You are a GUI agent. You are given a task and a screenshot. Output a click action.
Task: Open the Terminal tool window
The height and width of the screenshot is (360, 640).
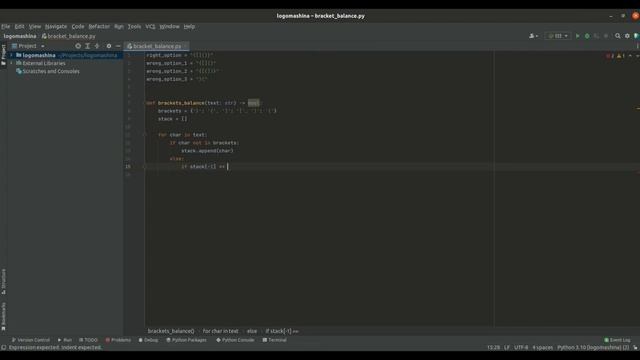(275, 340)
